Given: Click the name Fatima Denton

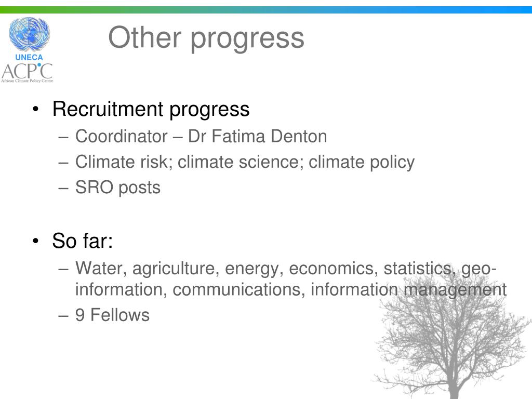Looking at the screenshot, I should (x=270, y=137).
